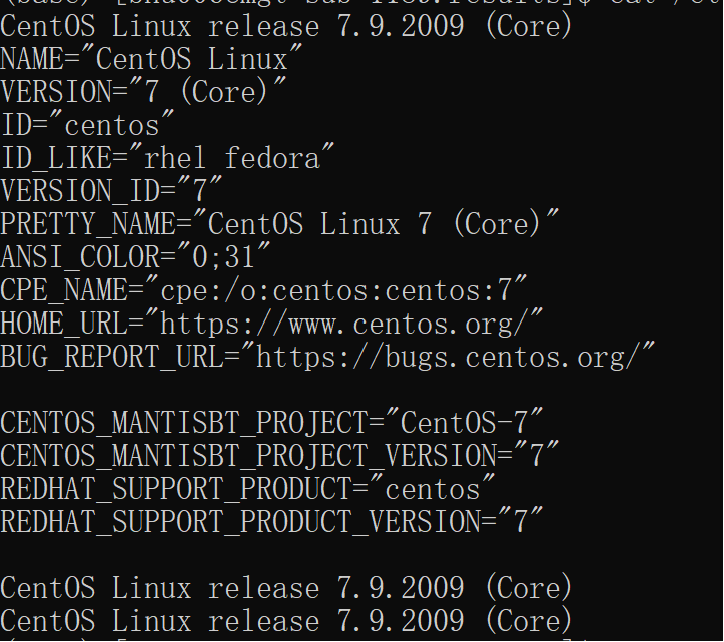Click the CENTOS_MANTISBT_PROJECT="CentOS-7" line

(x=272, y=423)
